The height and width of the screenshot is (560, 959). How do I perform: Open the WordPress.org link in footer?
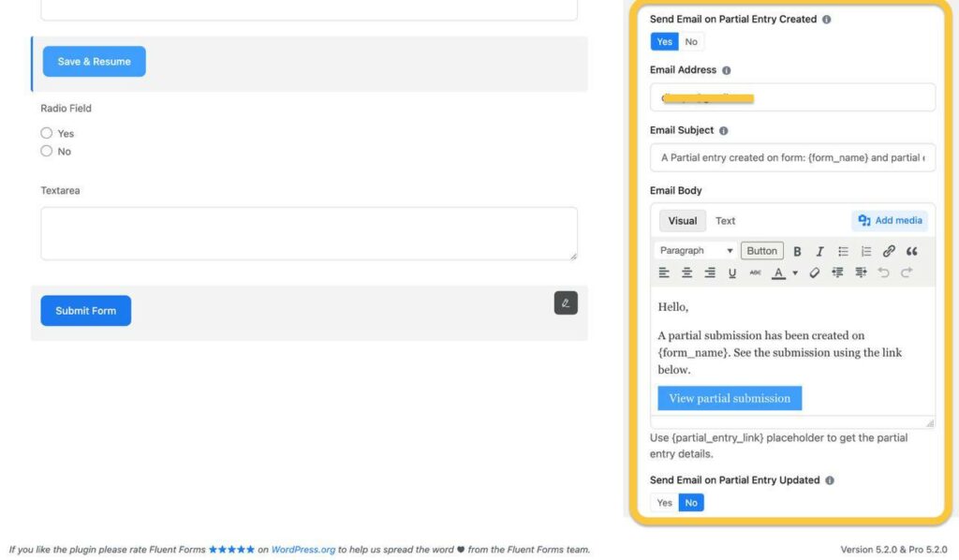point(303,550)
